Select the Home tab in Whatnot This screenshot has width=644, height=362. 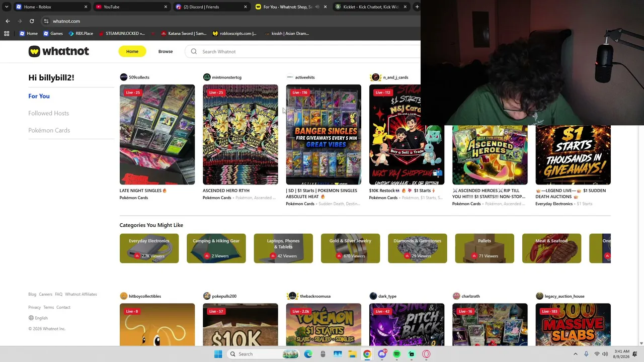point(132,51)
